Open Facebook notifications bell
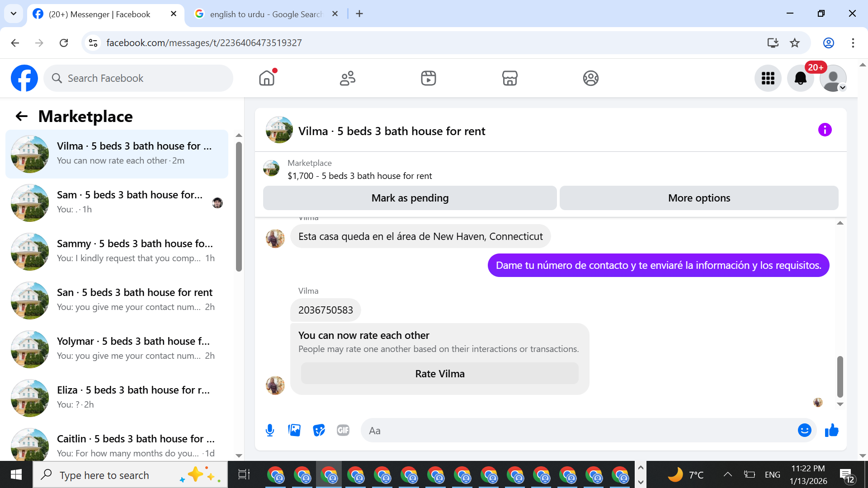Viewport: 868px width, 488px height. (800, 78)
